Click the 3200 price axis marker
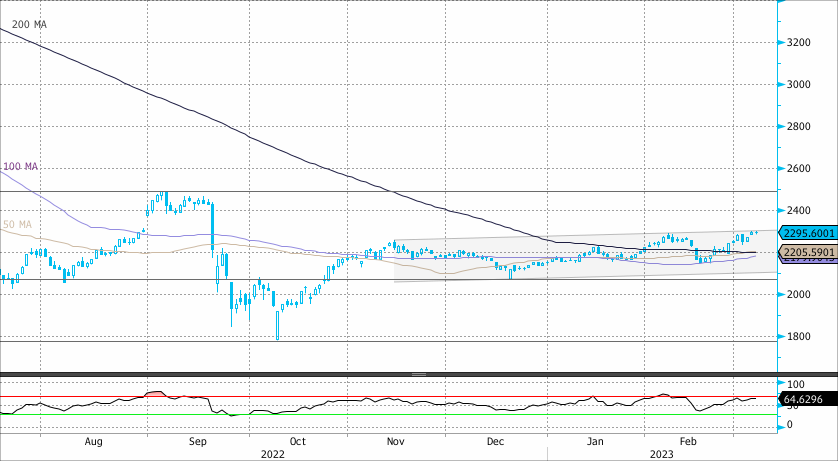The height and width of the screenshot is (461, 838). click(x=799, y=43)
